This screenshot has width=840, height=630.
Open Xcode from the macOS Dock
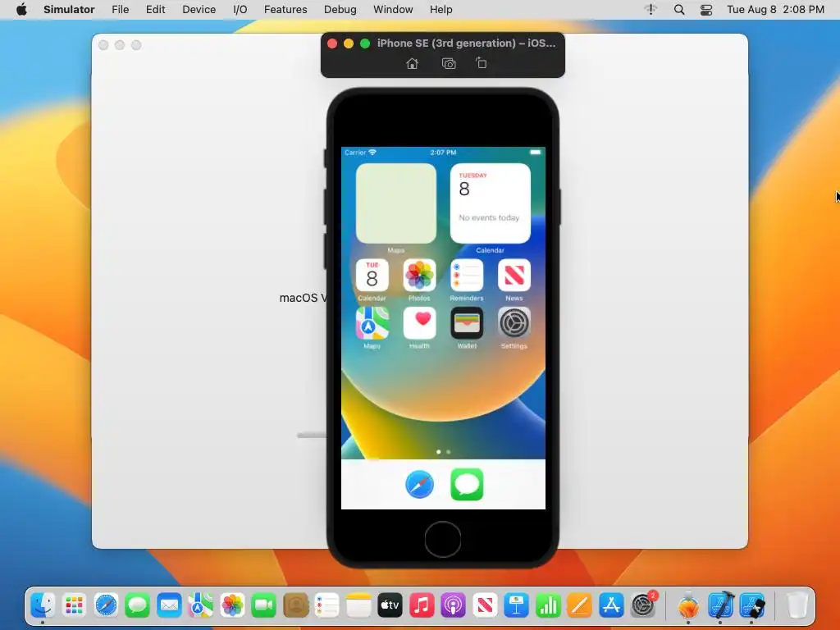click(720, 606)
